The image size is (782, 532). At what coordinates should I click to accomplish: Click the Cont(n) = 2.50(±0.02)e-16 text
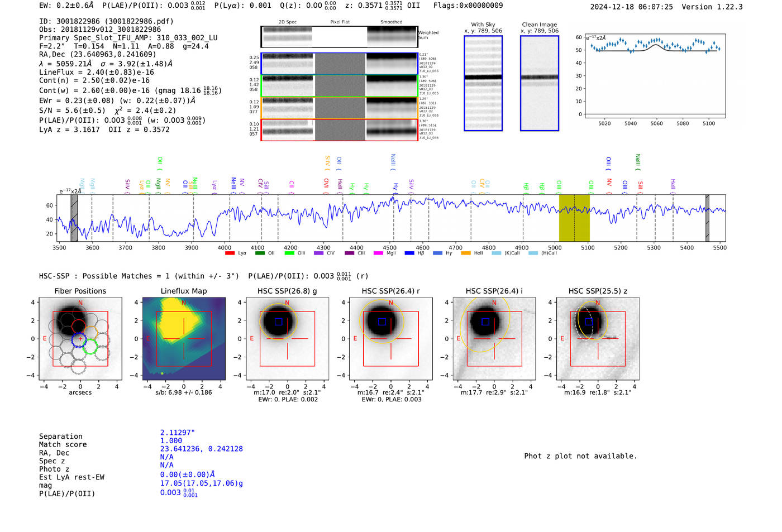[x=94, y=80]
